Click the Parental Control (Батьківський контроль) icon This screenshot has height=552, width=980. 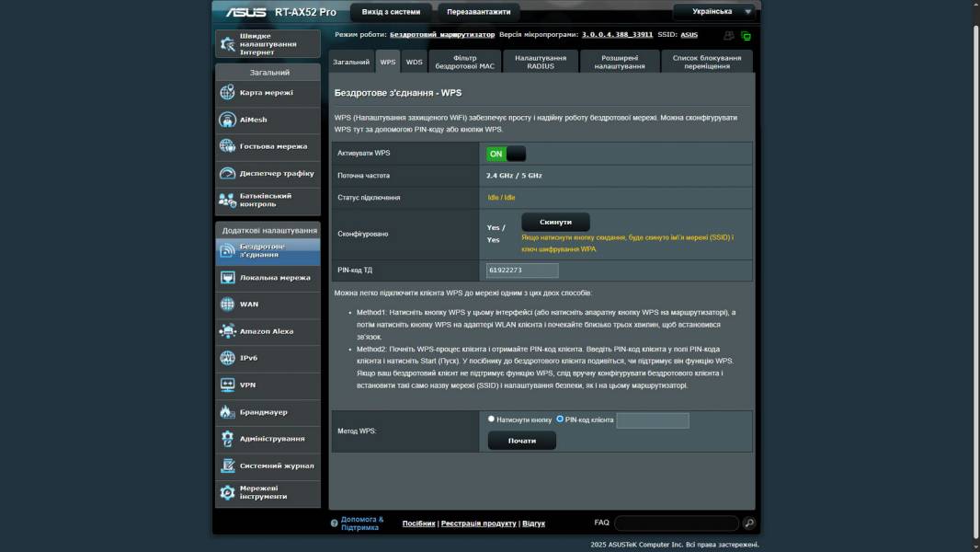click(x=227, y=200)
